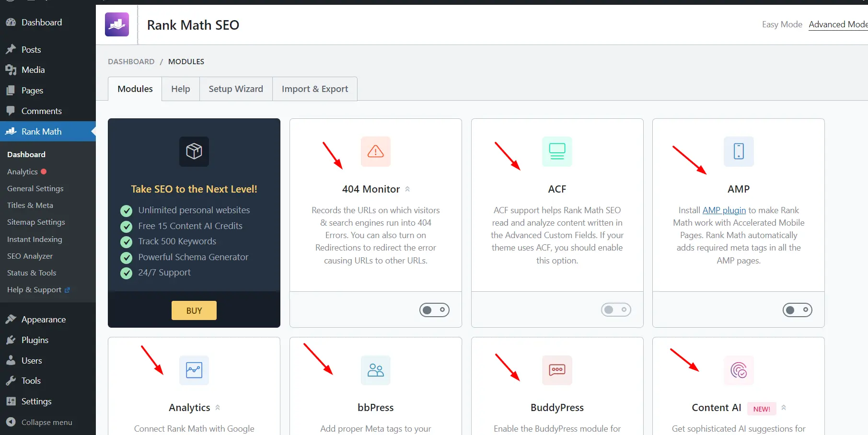Image resolution: width=868 pixels, height=435 pixels.
Task: Click the '24/7 Support' feature text
Action: tap(164, 273)
